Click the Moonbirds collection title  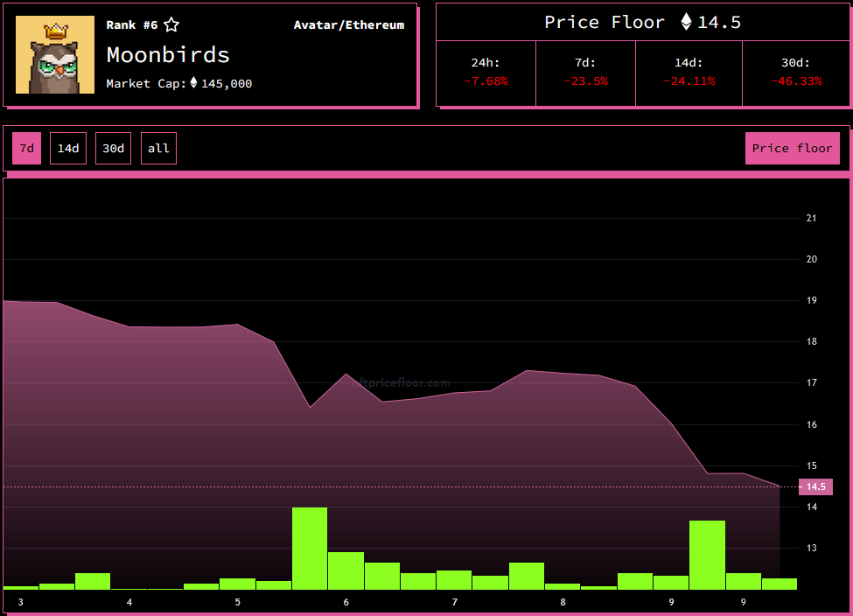(168, 55)
